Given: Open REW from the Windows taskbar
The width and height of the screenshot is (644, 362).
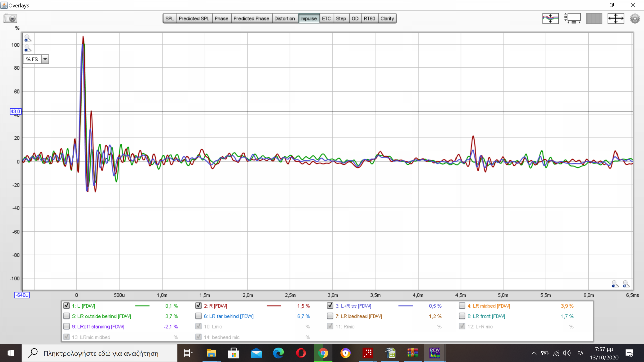Looking at the screenshot, I should pos(435,353).
